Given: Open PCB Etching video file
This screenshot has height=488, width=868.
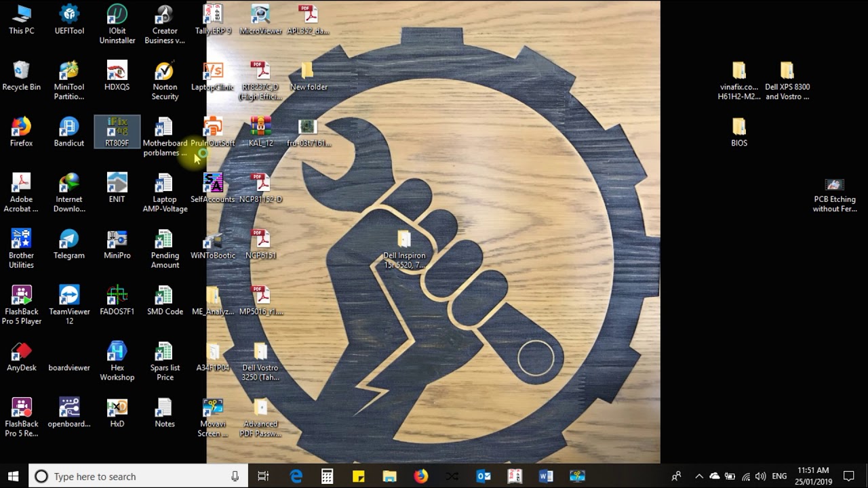Looking at the screenshot, I should coord(835,195).
